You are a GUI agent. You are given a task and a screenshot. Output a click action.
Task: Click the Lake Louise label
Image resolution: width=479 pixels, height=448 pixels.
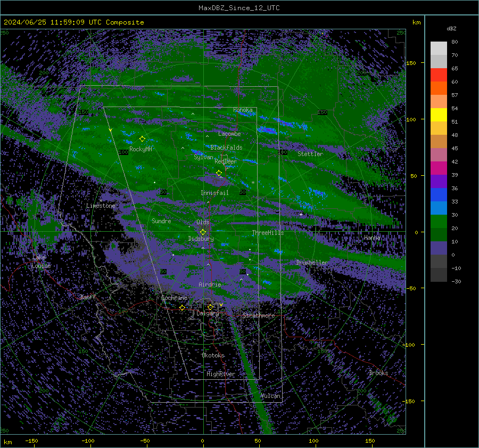coord(41,262)
